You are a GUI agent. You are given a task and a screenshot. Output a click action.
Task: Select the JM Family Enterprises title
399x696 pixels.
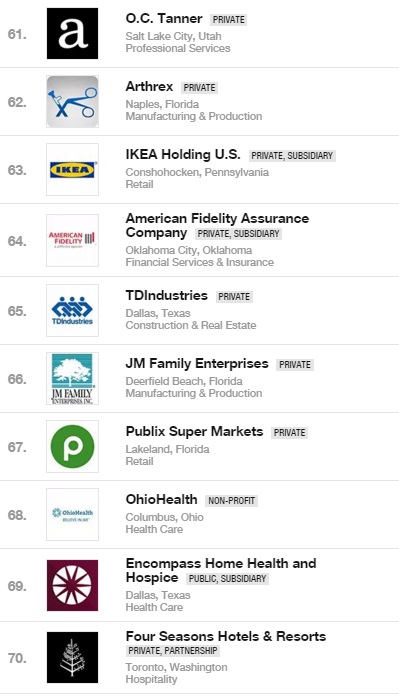pos(197,364)
